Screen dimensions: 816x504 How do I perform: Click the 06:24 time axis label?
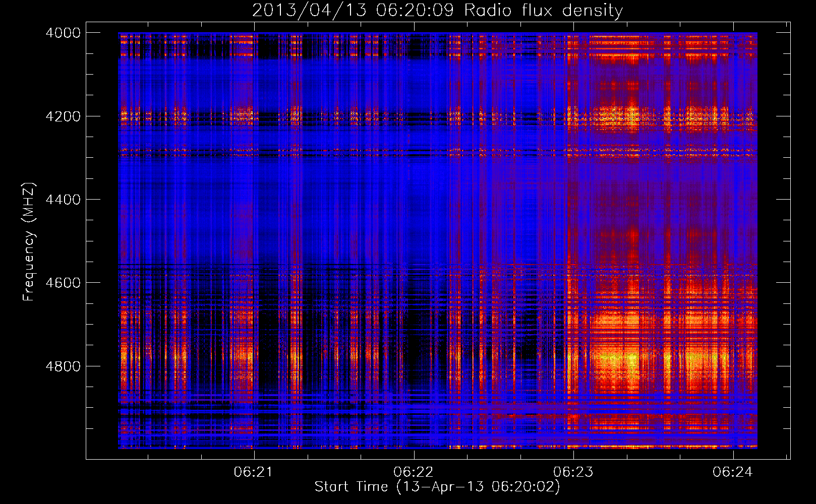click(732, 472)
